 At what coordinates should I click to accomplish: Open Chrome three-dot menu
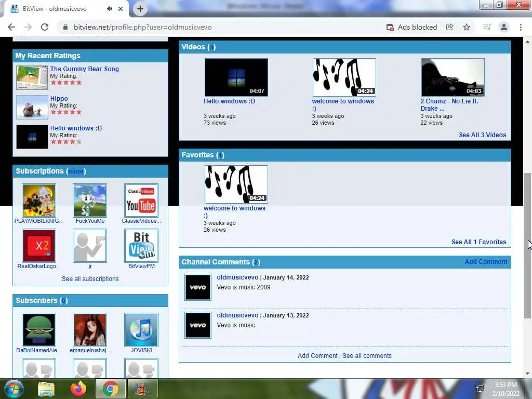point(521,27)
